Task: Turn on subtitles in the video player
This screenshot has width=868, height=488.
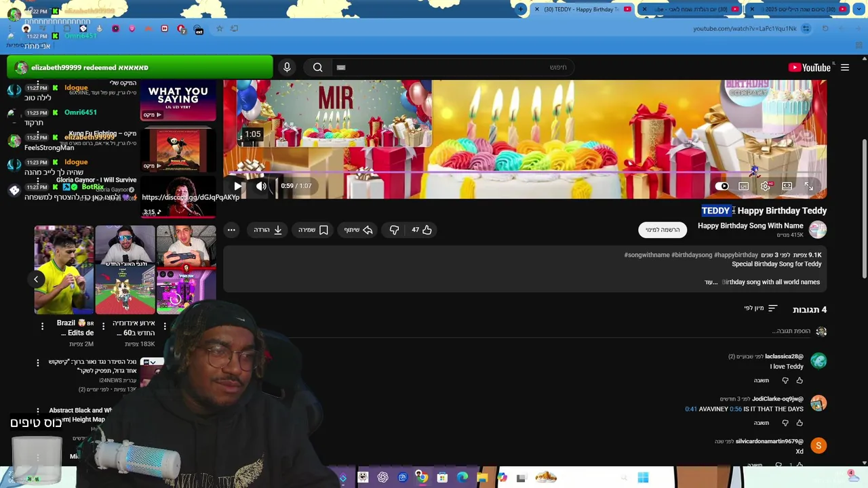Action: click(x=744, y=186)
